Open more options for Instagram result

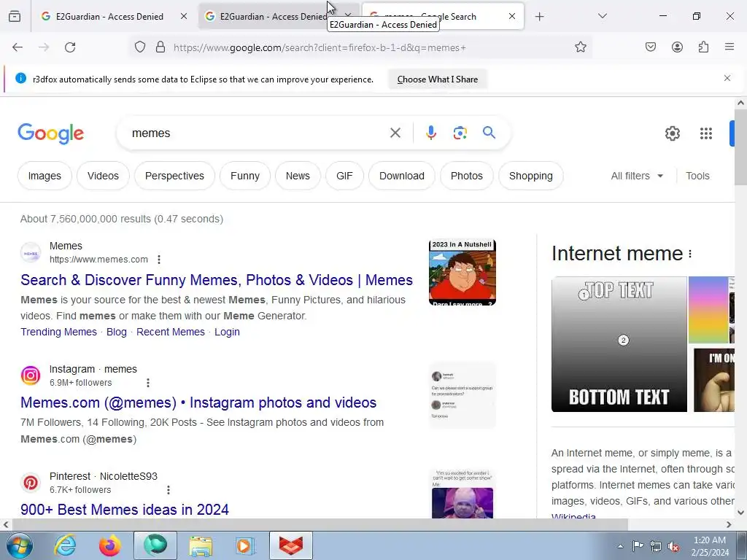coord(148,383)
